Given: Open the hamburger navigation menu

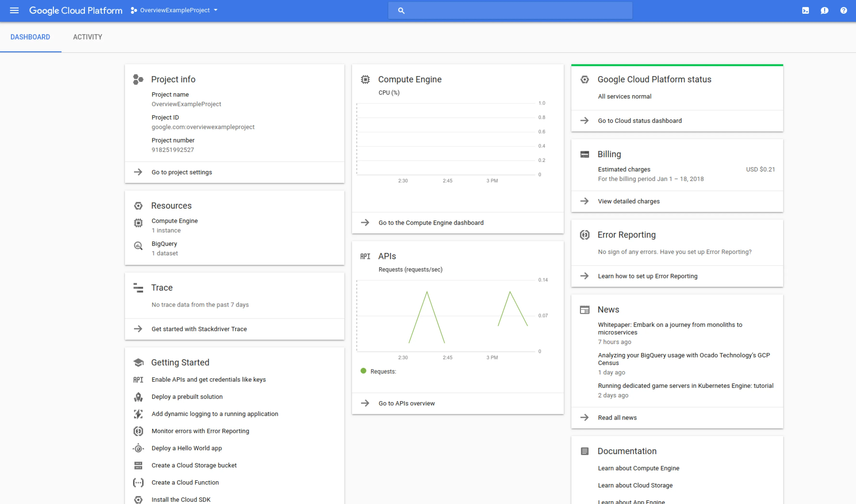Looking at the screenshot, I should click(14, 11).
